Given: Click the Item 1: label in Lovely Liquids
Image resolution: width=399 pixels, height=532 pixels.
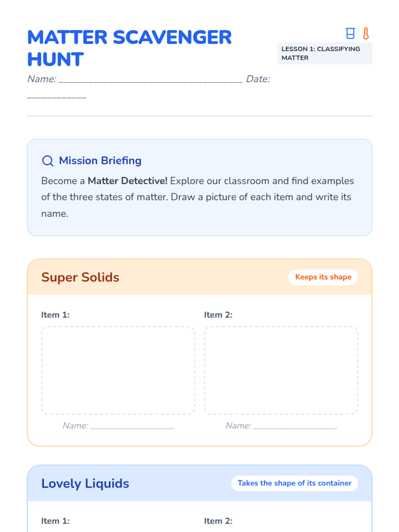Looking at the screenshot, I should [x=56, y=521].
